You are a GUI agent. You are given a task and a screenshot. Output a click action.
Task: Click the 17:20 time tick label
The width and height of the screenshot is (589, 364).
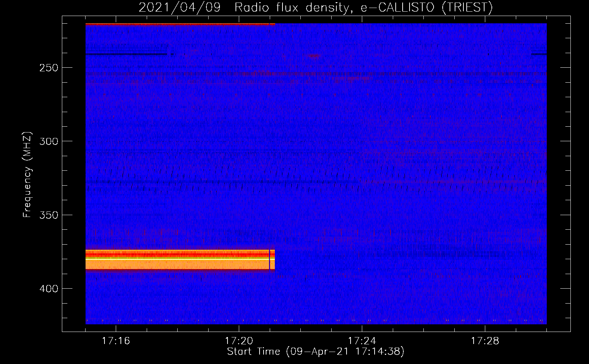(239, 341)
